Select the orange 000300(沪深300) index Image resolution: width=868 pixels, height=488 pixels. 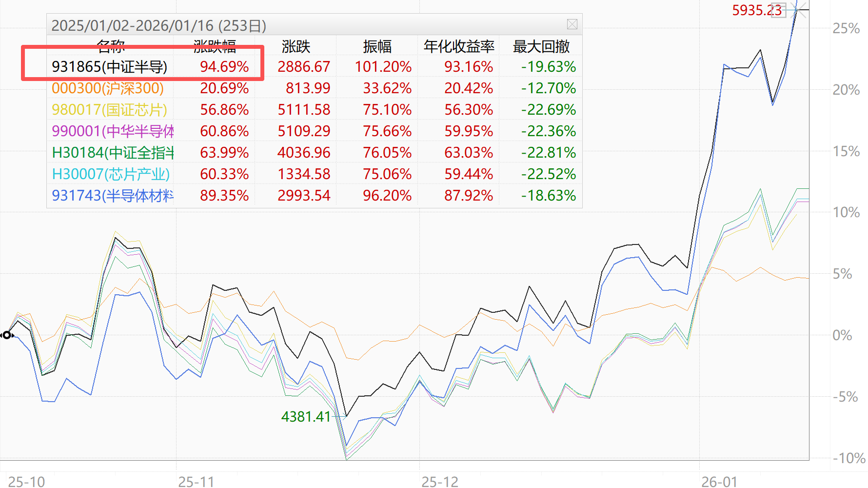(x=108, y=88)
